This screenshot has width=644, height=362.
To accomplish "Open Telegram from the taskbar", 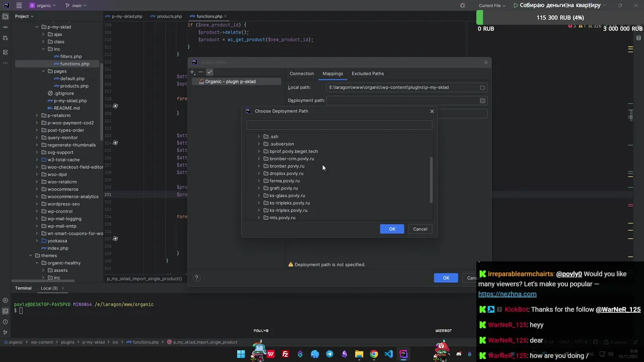I will click(330, 354).
